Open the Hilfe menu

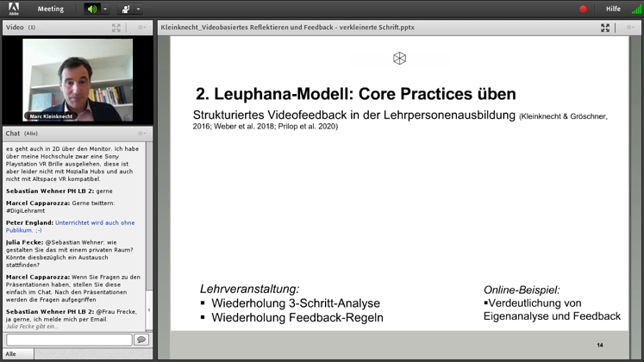pyautogui.click(x=613, y=9)
